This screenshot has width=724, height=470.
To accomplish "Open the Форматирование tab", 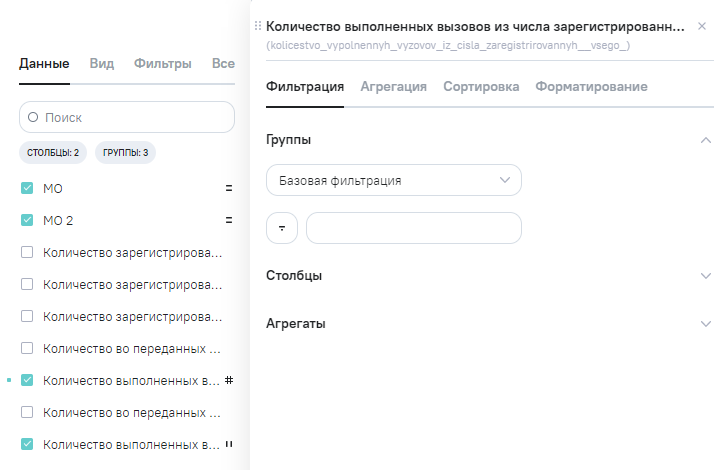I will pyautogui.click(x=591, y=86).
